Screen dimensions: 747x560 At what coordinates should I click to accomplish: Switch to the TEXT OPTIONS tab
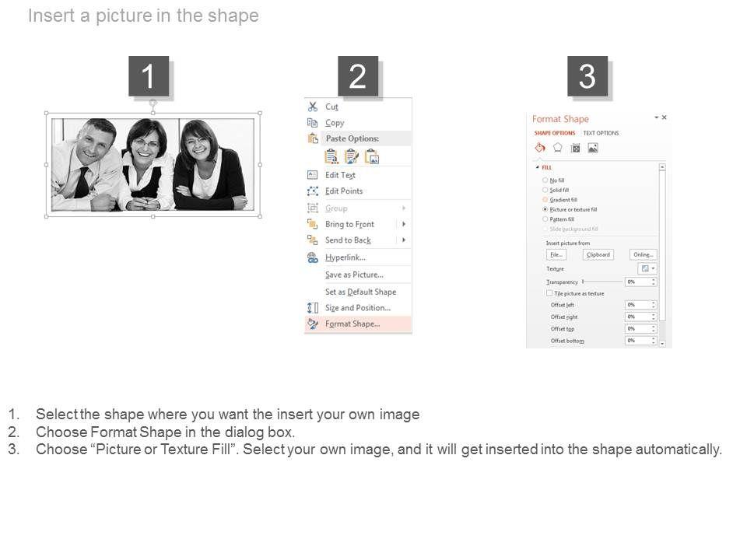[601, 133]
